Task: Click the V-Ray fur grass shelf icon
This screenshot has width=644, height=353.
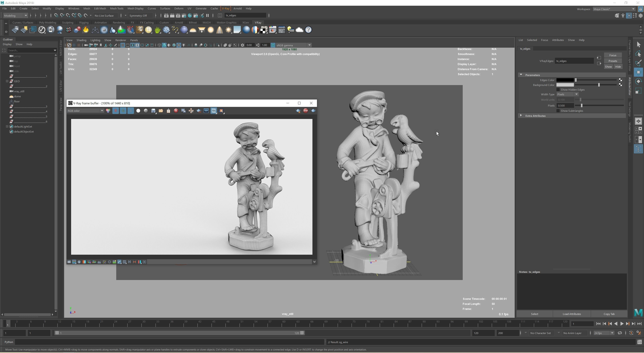Action: [157, 30]
